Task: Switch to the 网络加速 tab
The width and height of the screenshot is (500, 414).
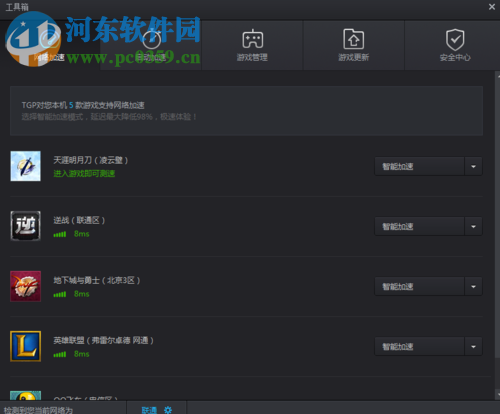Action: coord(50,45)
